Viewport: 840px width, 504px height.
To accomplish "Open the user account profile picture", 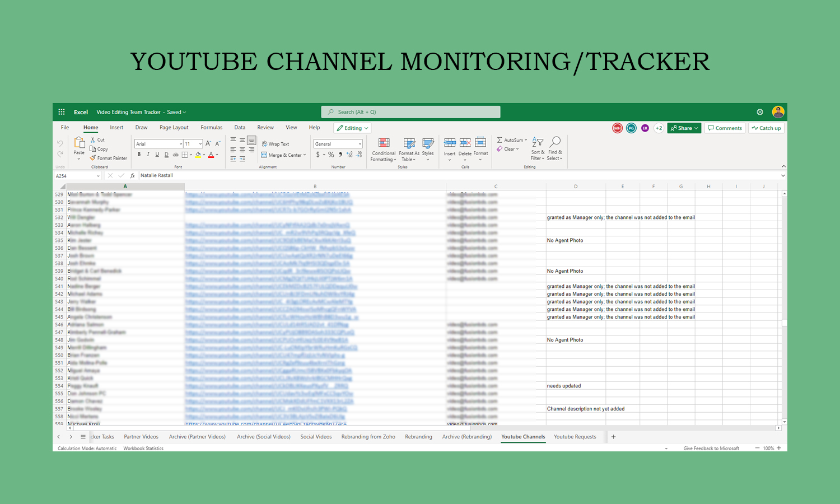I will 778,112.
